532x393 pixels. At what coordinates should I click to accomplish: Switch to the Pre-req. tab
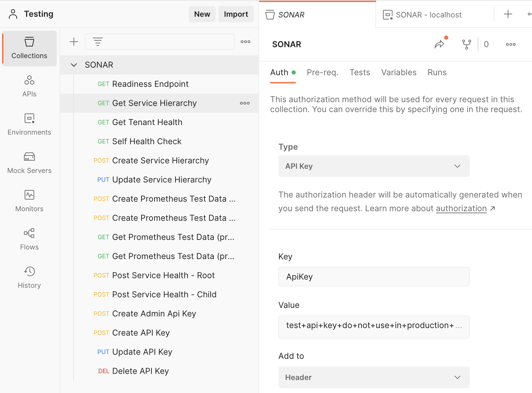pyautogui.click(x=322, y=72)
